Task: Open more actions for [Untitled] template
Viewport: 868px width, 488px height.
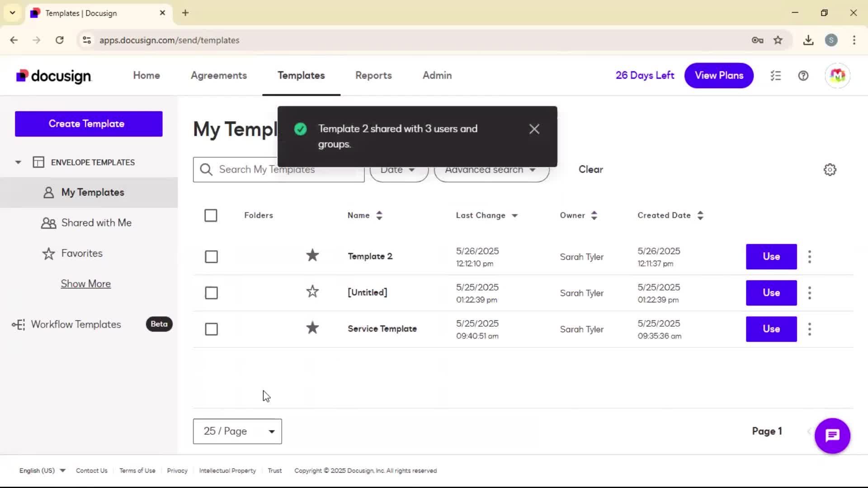Action: [x=810, y=293]
